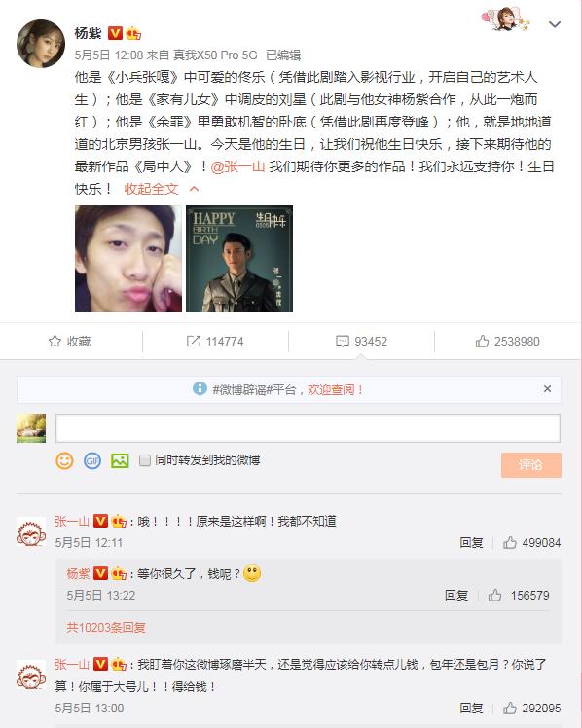Dismiss the 微博辟谣 notice banner
The width and height of the screenshot is (582, 728).
tap(548, 389)
